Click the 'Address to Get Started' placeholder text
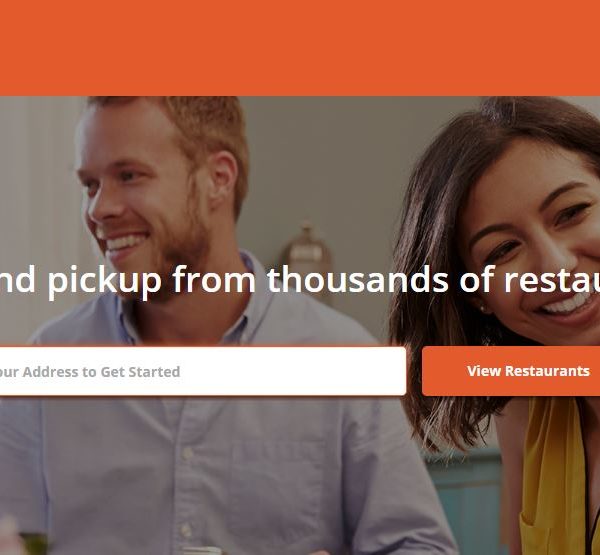The height and width of the screenshot is (555, 600). (x=101, y=372)
